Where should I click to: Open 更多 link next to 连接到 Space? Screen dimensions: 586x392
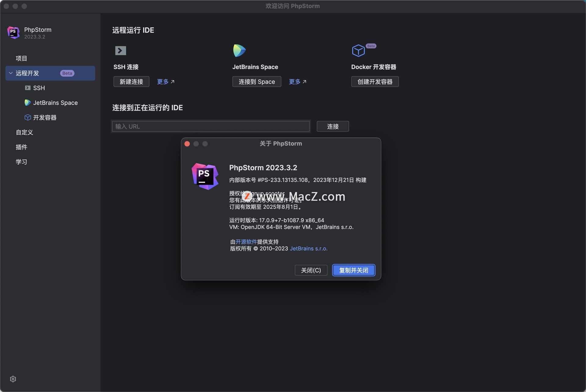click(x=298, y=82)
